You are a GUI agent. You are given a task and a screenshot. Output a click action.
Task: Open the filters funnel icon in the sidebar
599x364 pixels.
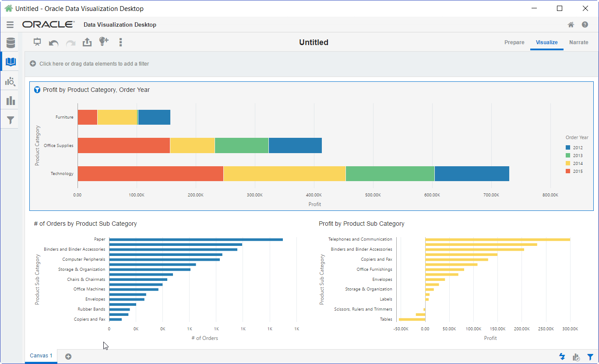coord(10,119)
